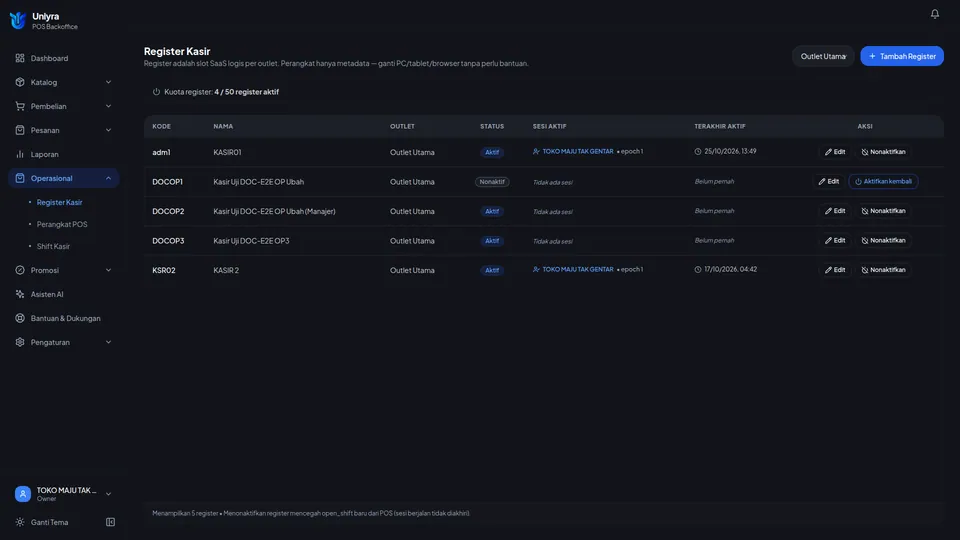
Task: Open the TOKO MAJU TAK account dropdown
Action: (x=64, y=493)
